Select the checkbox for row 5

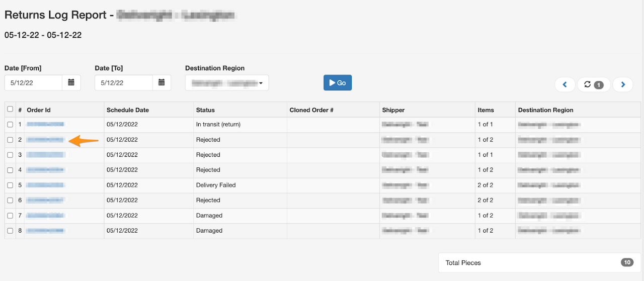10,185
